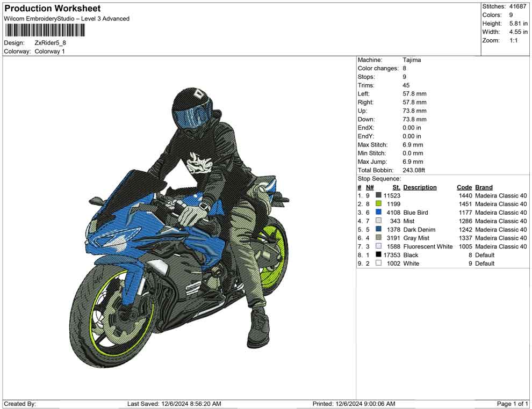Viewport: 532px width, 409px height.
Task: Click the Page 1 of 1 footer
Action: tap(512, 404)
